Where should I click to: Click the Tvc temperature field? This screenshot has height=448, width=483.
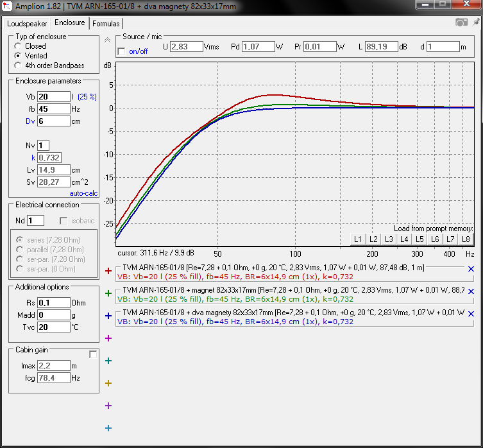click(x=54, y=327)
